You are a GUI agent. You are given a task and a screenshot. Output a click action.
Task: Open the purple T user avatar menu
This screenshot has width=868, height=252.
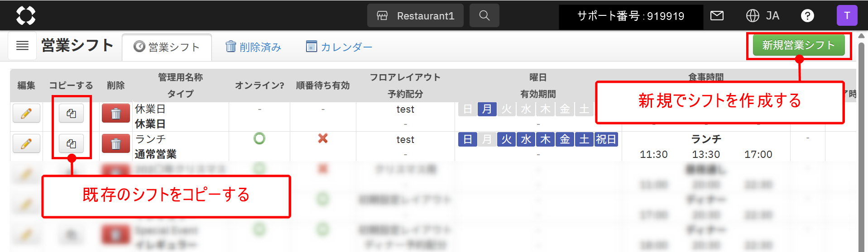click(847, 16)
